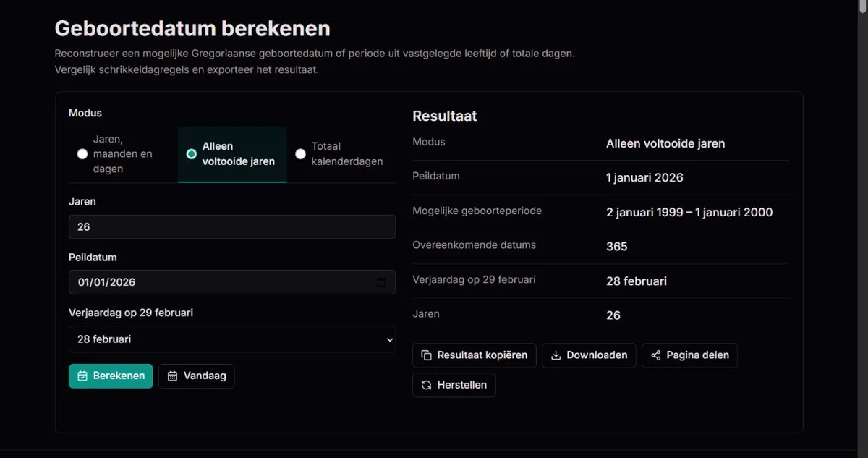
Task: Click the copy icon on Resultaat kopiëren
Action: click(426, 355)
